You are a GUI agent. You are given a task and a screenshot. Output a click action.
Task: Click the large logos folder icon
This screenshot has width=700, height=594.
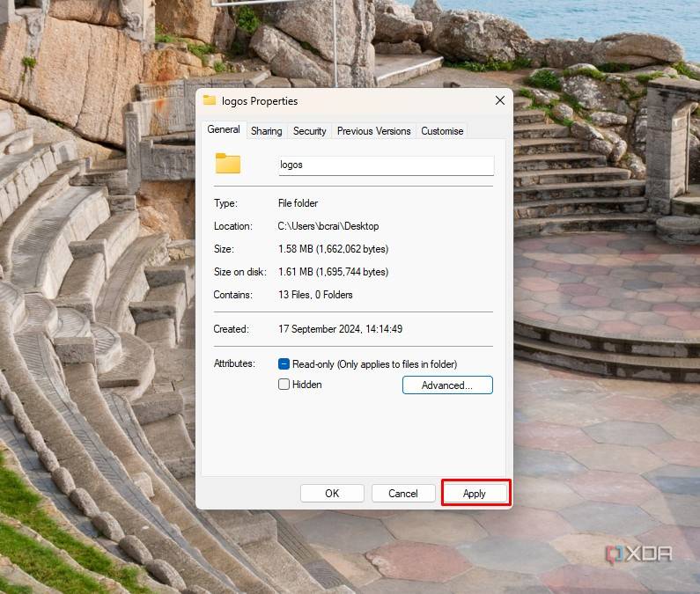coord(228,164)
